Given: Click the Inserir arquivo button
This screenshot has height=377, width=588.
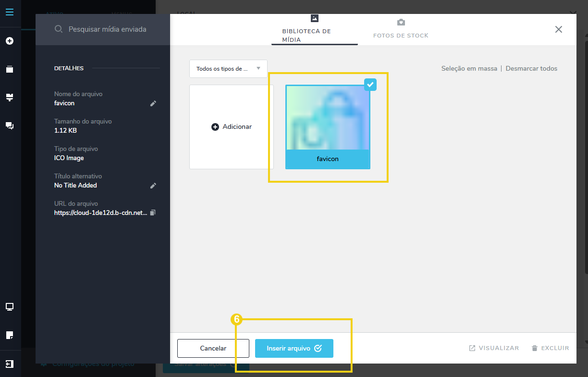Looking at the screenshot, I should [x=294, y=349].
